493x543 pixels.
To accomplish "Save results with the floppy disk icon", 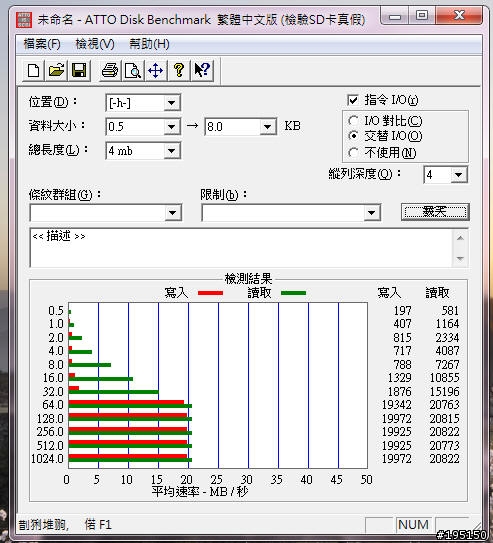I will (x=79, y=71).
